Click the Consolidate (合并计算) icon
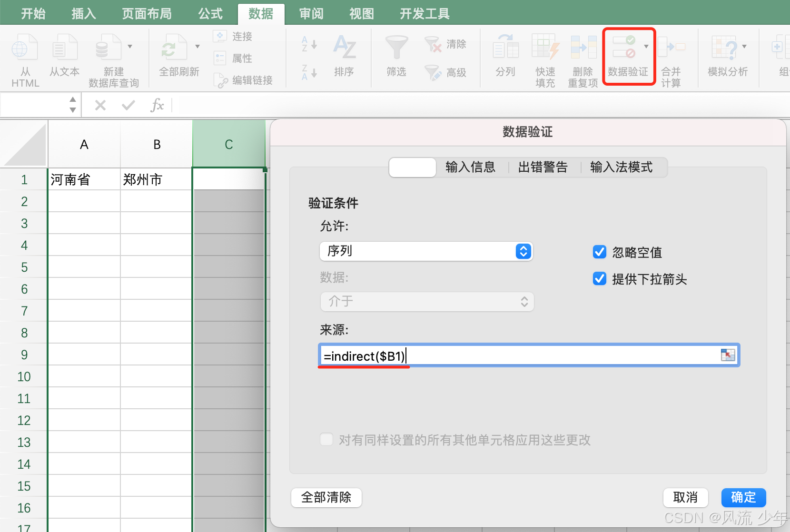Image resolution: width=790 pixels, height=532 pixels. coord(671,48)
